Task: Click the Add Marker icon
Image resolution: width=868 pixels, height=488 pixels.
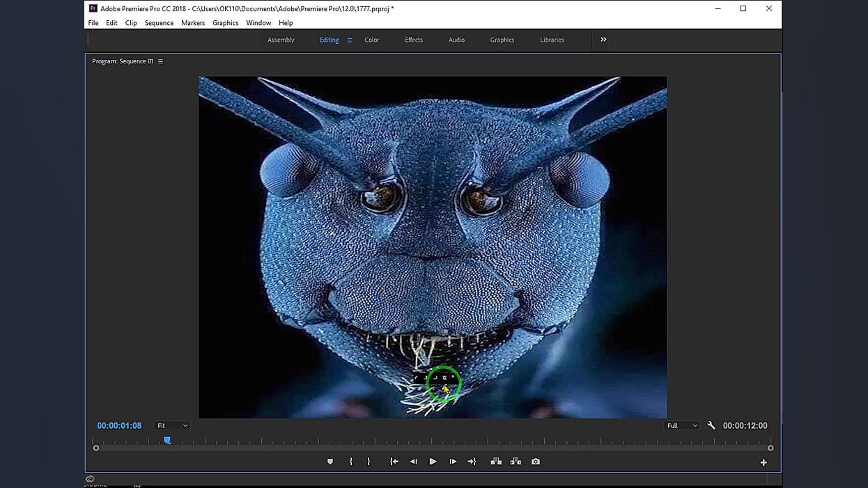Action: [x=330, y=462]
